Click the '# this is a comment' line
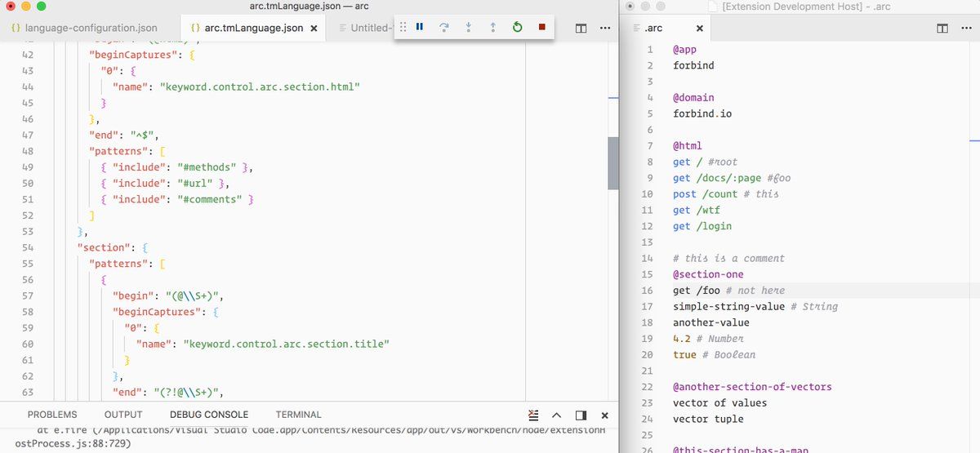 (x=728, y=258)
